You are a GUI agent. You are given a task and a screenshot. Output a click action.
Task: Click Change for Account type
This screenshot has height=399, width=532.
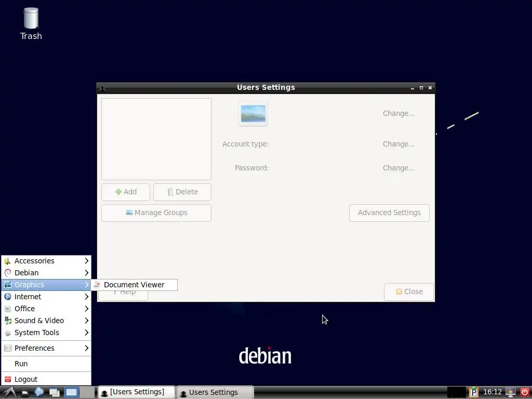pyautogui.click(x=398, y=144)
